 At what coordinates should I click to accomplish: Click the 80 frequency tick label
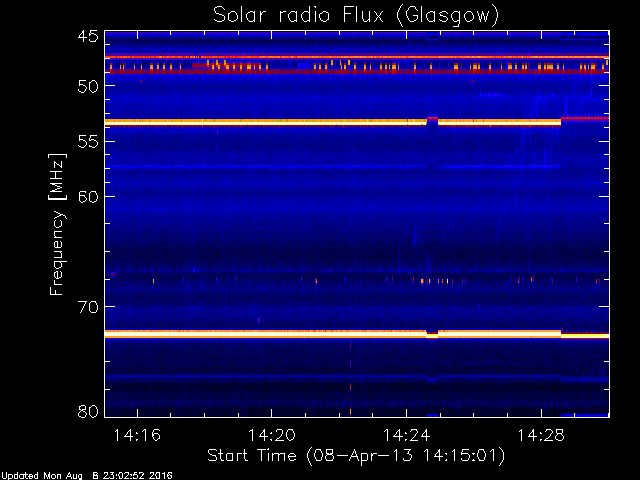[x=88, y=411]
